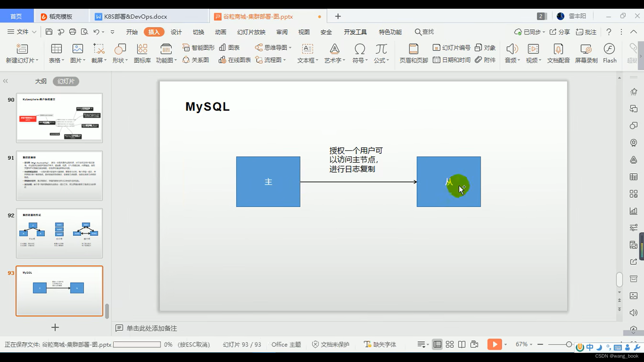Open the 表格 table insert tool
This screenshot has width=644, height=362.
pos(56,53)
